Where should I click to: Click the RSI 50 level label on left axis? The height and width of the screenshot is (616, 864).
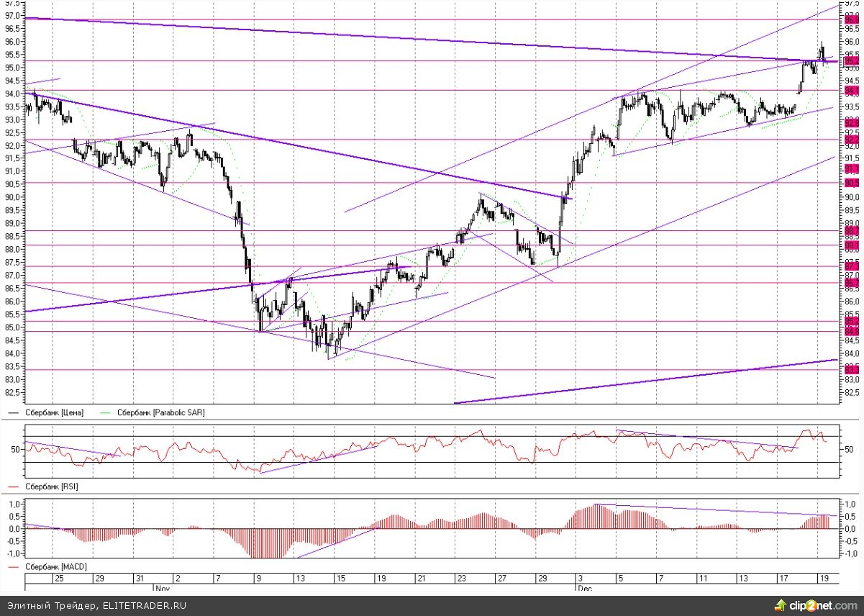pos(13,449)
